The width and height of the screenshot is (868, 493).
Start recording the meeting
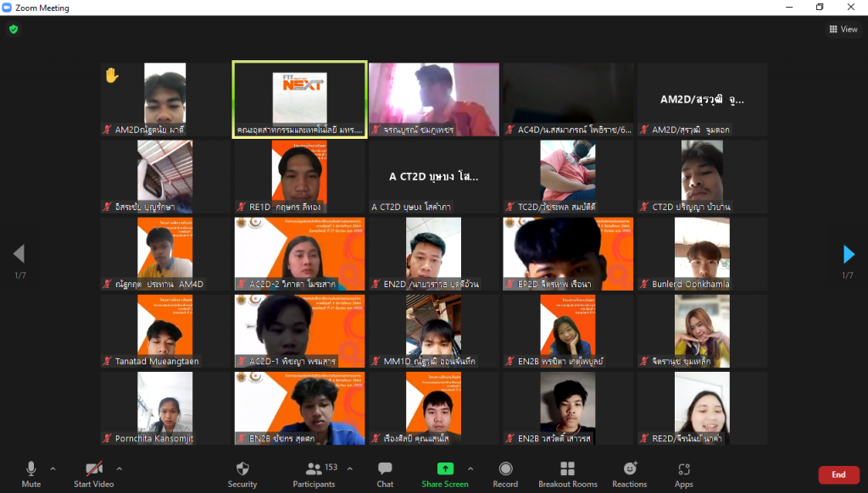505,474
